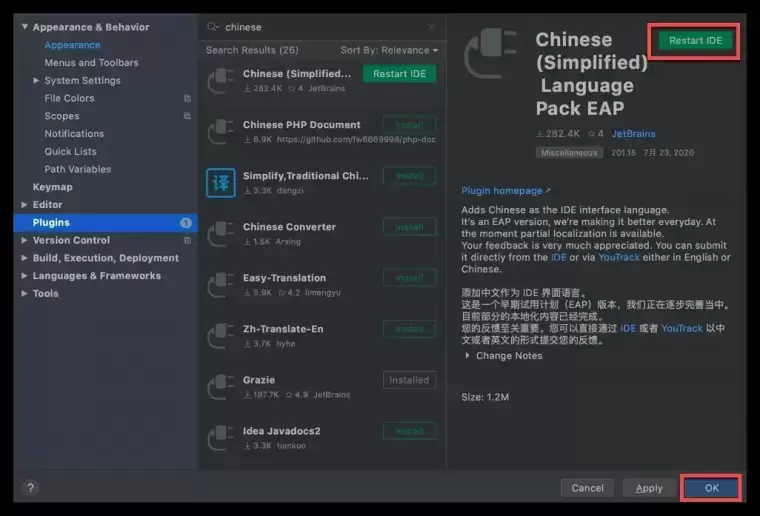Viewport: 760px width, 516px height.
Task: Expand the Tools settings section
Action: [x=24, y=294]
